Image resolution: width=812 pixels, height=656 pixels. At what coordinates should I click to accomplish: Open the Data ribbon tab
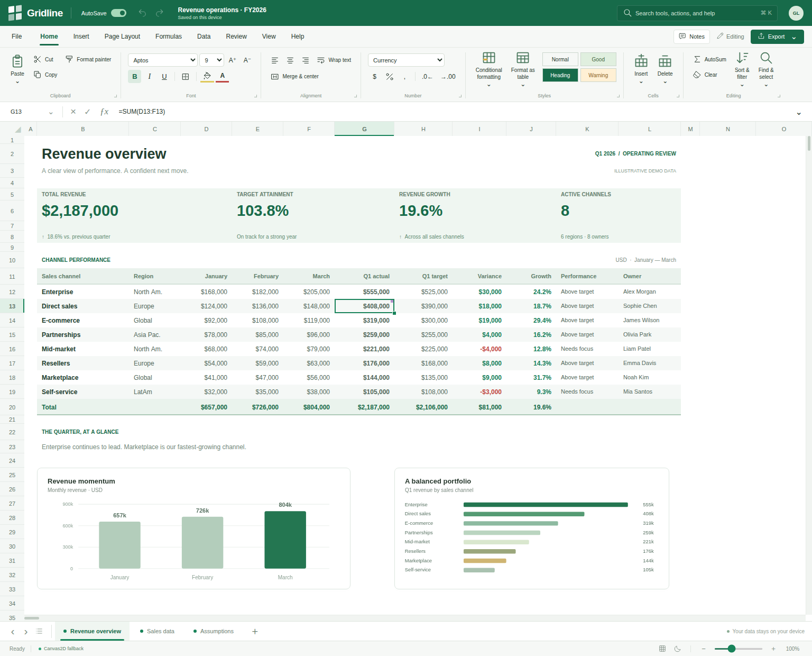(x=204, y=37)
